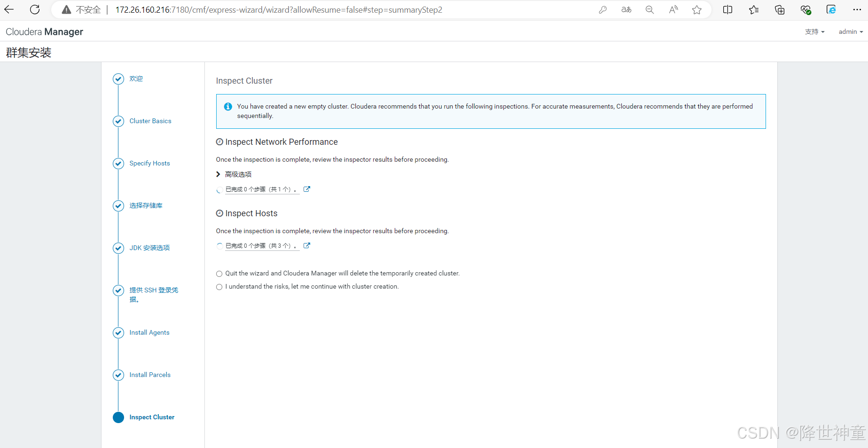Go to the Cluster Basics step

[x=150, y=121]
